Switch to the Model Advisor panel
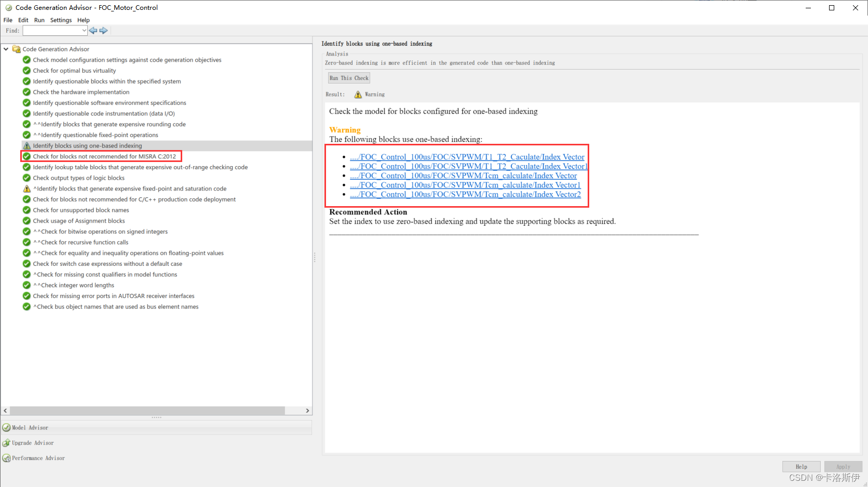This screenshot has width=868, height=487. click(x=156, y=428)
